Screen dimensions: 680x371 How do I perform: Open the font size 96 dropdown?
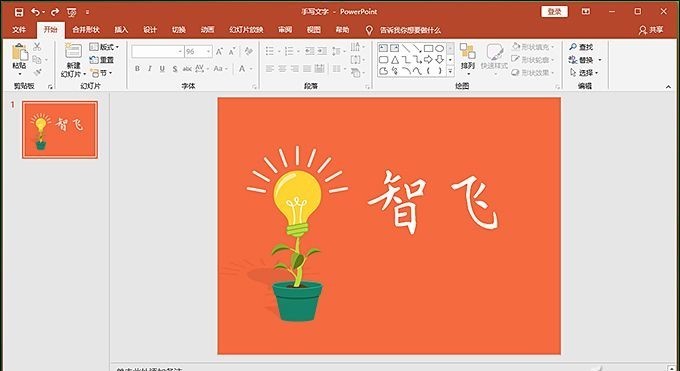pos(209,51)
